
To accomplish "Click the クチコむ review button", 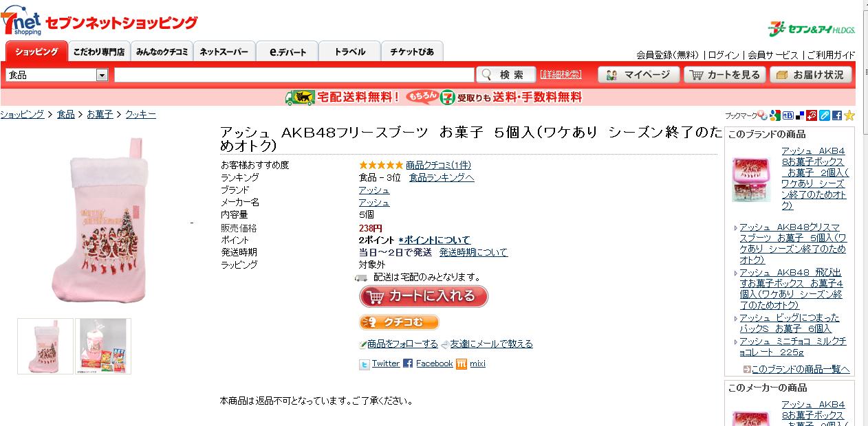I will click(x=399, y=322).
